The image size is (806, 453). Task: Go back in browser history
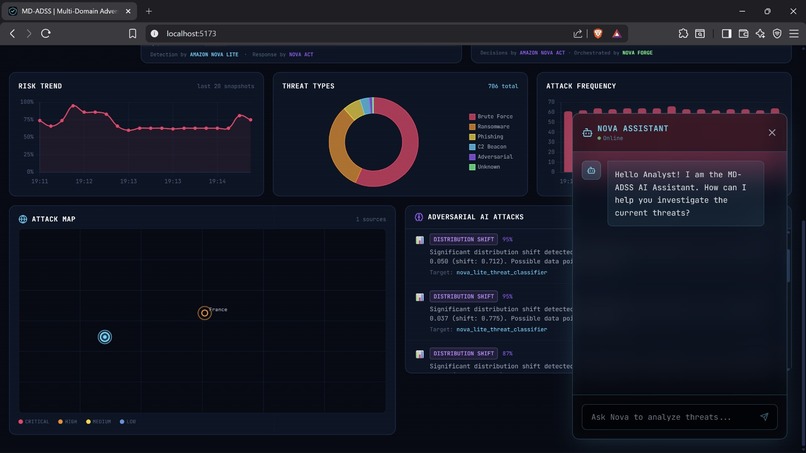click(12, 33)
